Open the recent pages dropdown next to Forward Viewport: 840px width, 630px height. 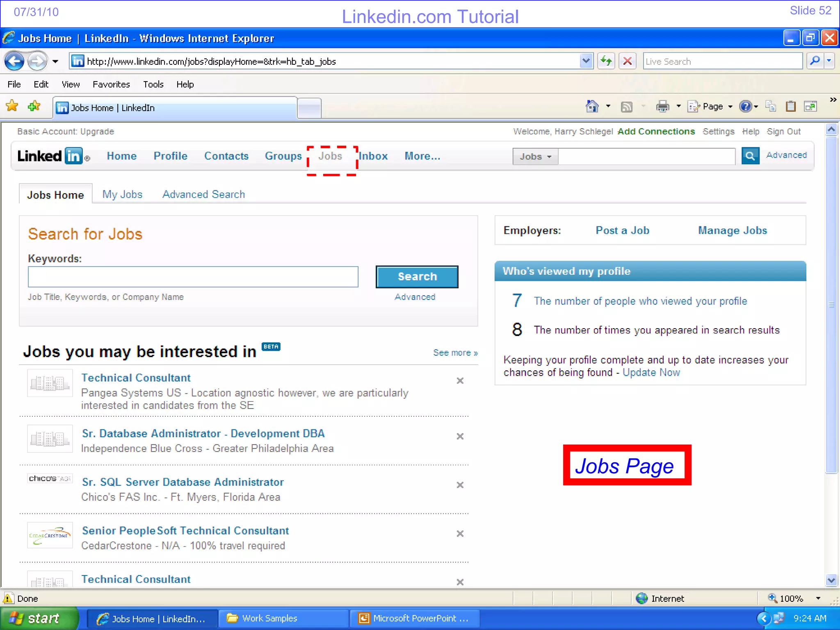[x=55, y=62]
